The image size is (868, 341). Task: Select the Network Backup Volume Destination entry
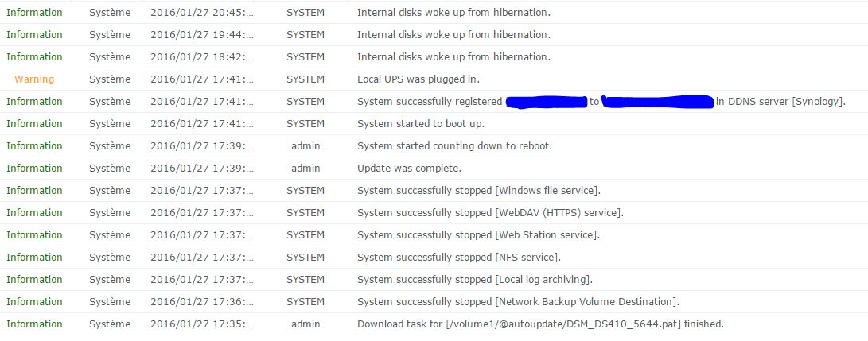pos(518,302)
